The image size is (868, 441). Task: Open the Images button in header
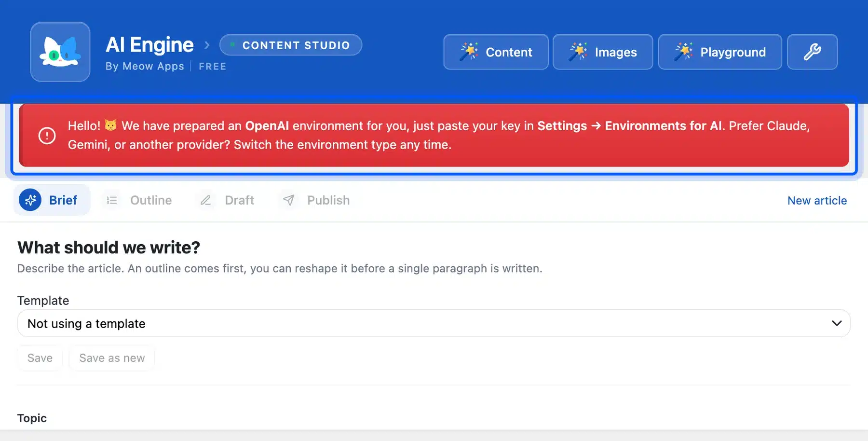tap(603, 52)
